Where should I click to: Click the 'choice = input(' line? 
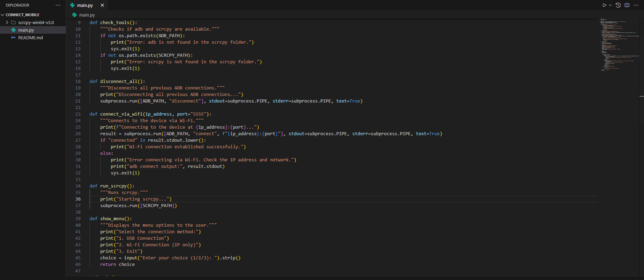tap(171, 258)
